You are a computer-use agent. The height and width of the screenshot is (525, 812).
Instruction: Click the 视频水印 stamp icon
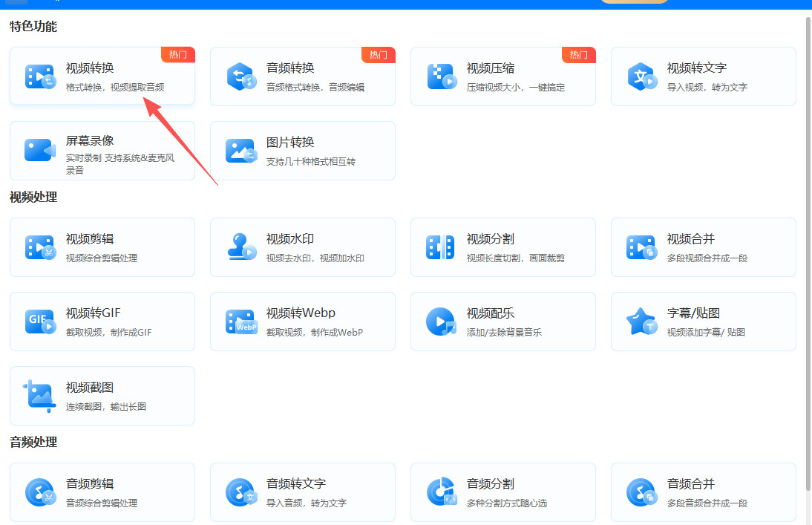[242, 247]
